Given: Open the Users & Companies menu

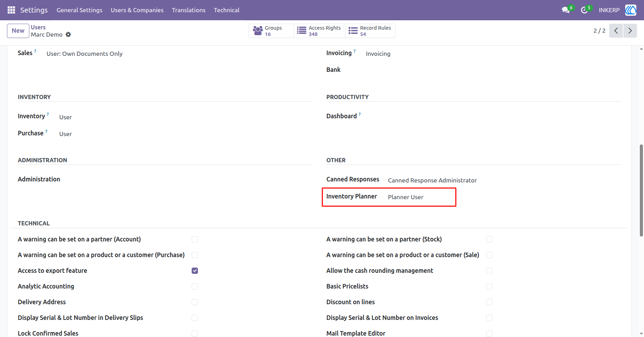Looking at the screenshot, I should [x=137, y=10].
